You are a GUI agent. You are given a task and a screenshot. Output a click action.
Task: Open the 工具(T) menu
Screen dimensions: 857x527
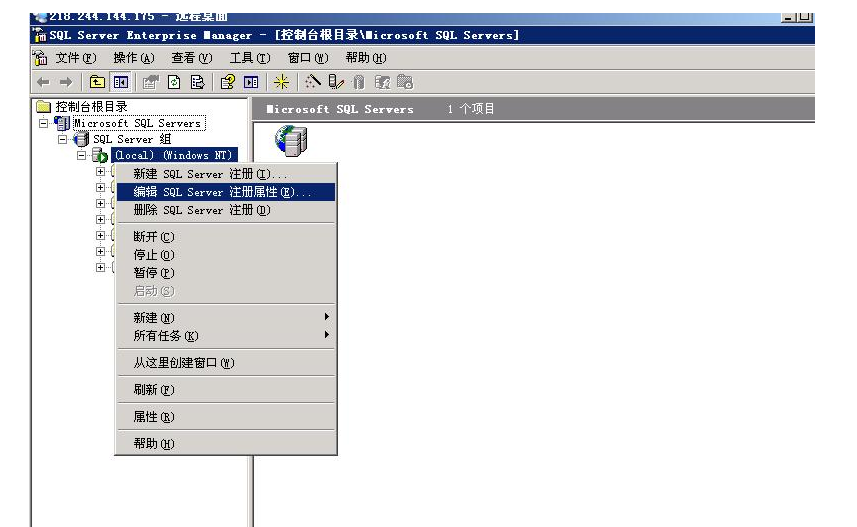click(x=249, y=58)
